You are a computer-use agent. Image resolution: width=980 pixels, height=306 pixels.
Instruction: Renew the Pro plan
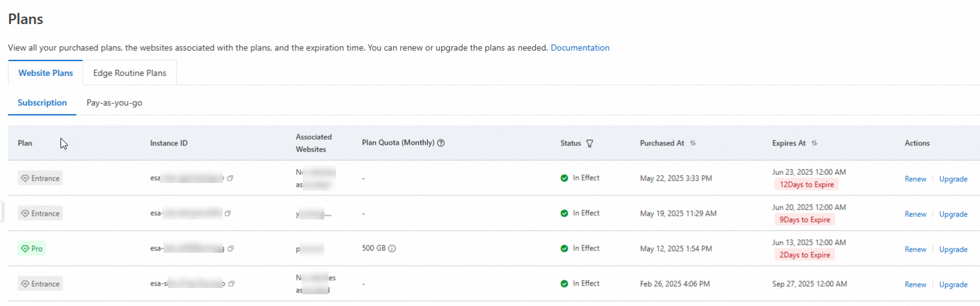(915, 249)
